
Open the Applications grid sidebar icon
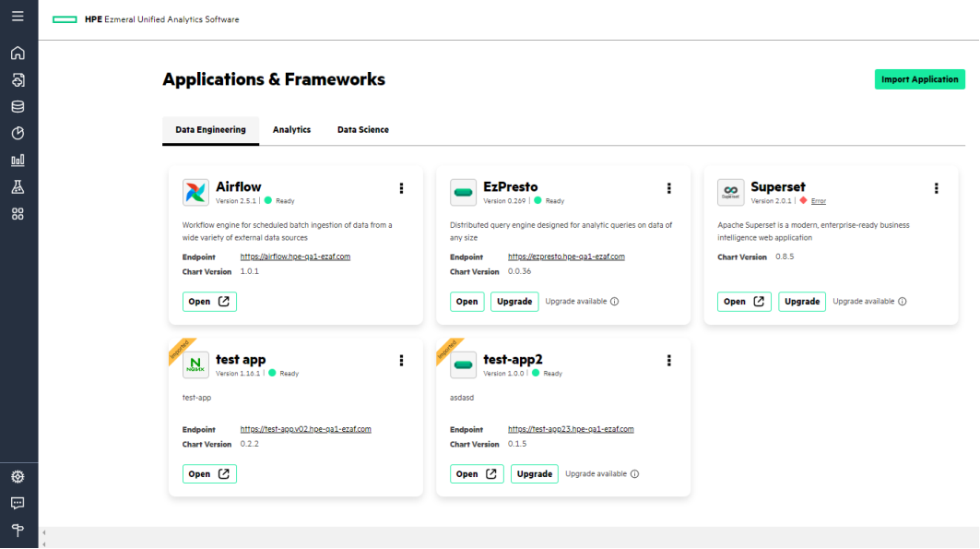(x=17, y=211)
